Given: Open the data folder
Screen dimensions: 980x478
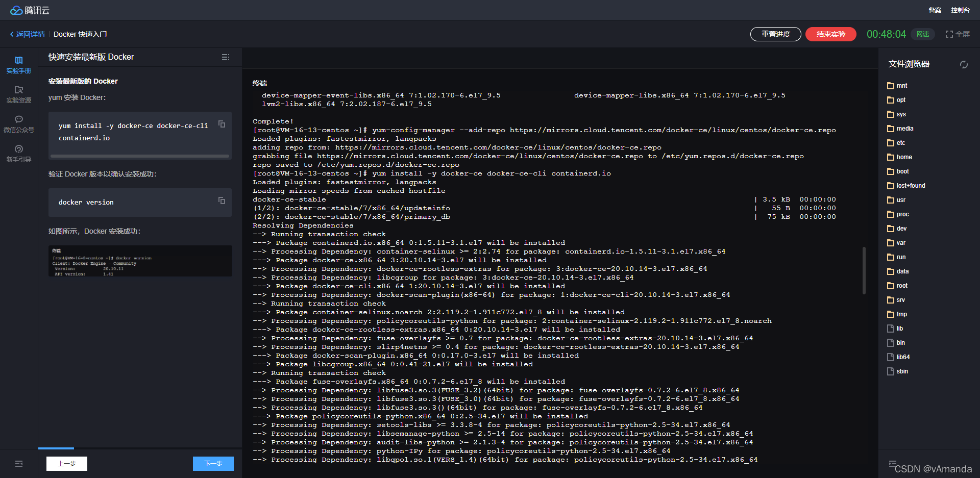Looking at the screenshot, I should pyautogui.click(x=898, y=271).
